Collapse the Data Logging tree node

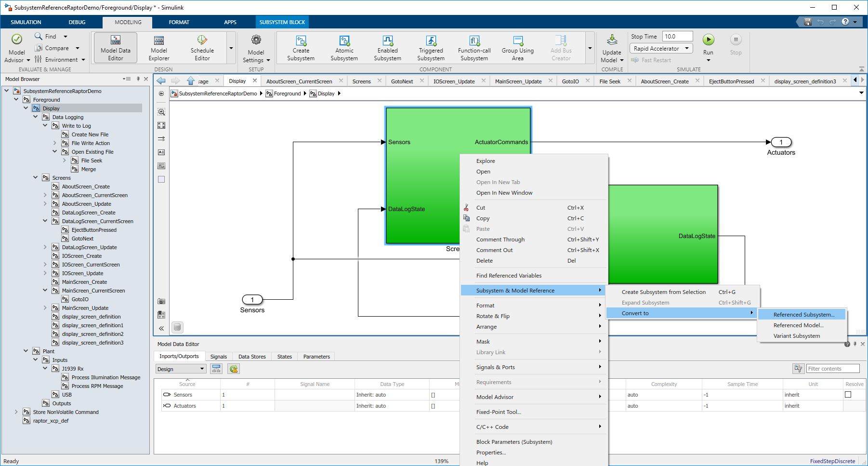point(36,117)
